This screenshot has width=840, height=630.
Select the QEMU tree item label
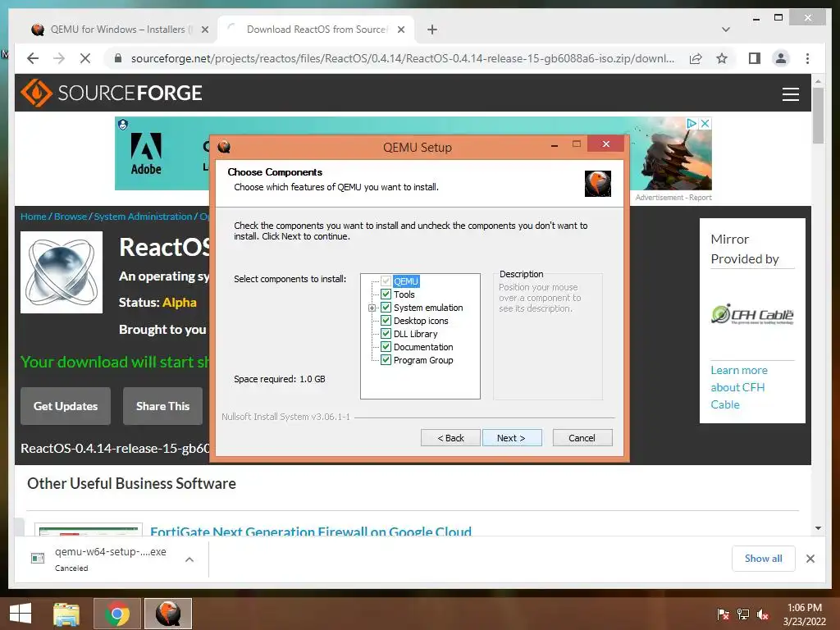tap(406, 281)
